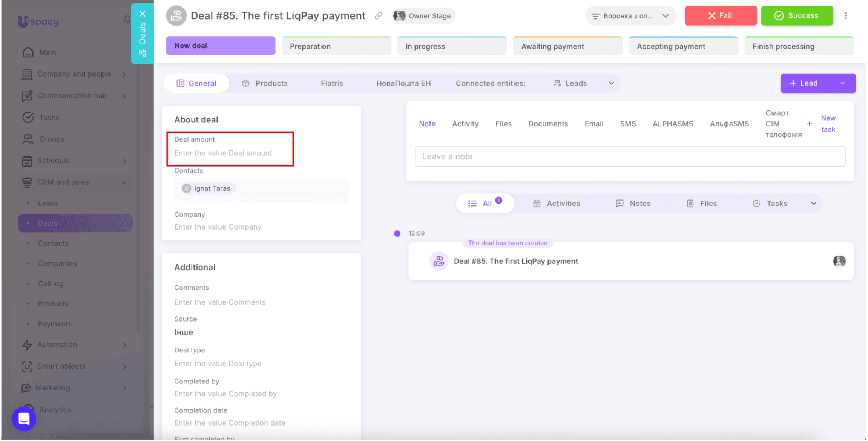Click the Completed by value field
Screen dimensions: 868x441
(225, 394)
